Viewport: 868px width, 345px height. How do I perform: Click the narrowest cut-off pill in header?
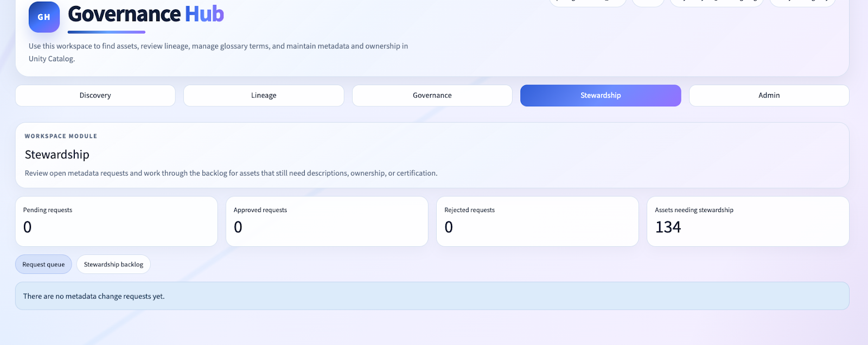(x=648, y=2)
